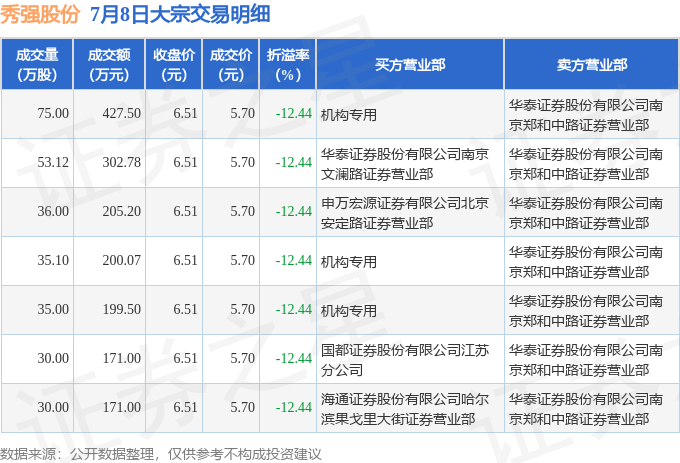Select the 427.50 transaction amount cell
The image size is (680, 463).
point(109,114)
